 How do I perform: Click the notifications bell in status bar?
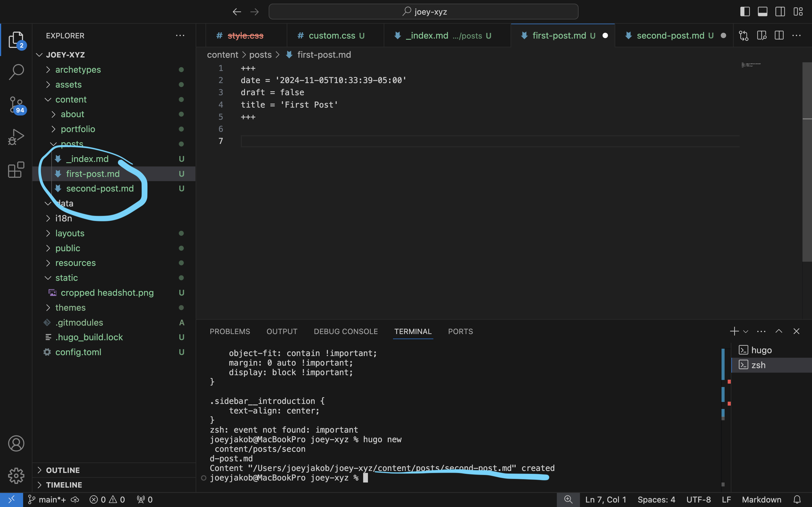pyautogui.click(x=797, y=500)
